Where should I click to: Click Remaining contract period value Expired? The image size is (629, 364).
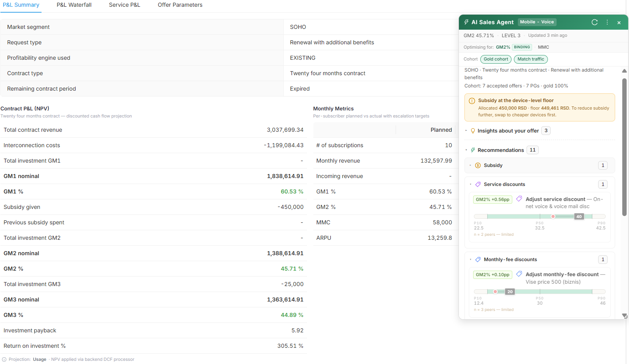pos(300,89)
